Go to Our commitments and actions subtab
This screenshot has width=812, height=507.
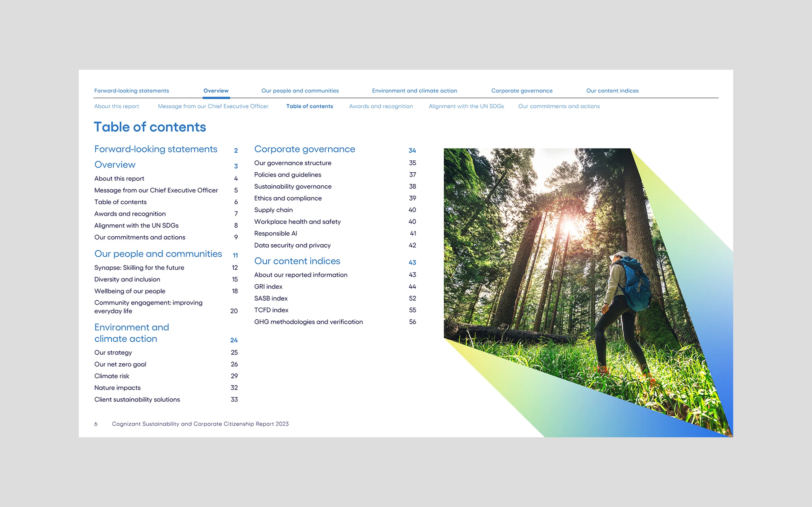(559, 106)
